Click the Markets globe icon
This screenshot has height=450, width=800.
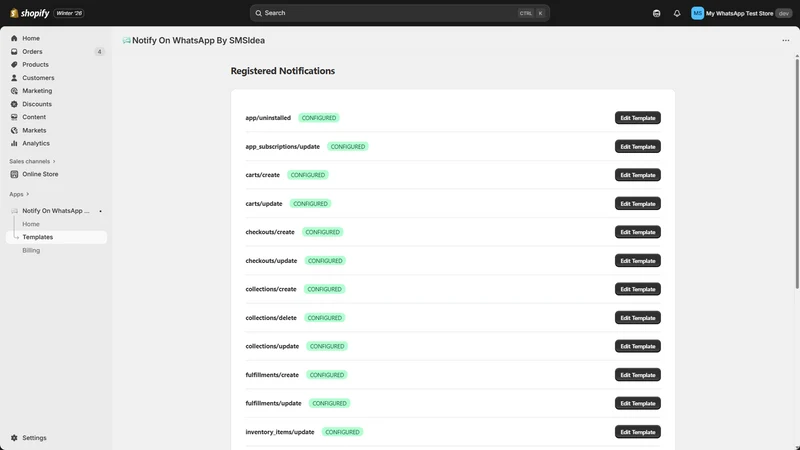14,131
